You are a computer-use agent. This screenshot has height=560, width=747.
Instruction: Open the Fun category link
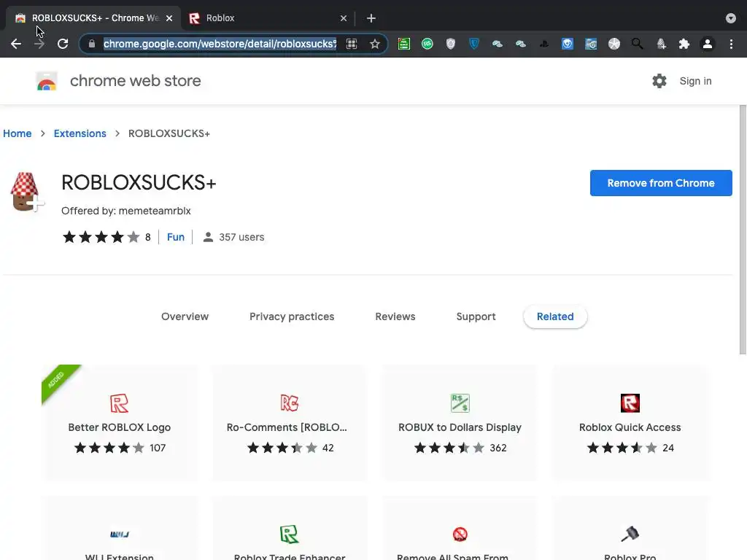point(176,237)
